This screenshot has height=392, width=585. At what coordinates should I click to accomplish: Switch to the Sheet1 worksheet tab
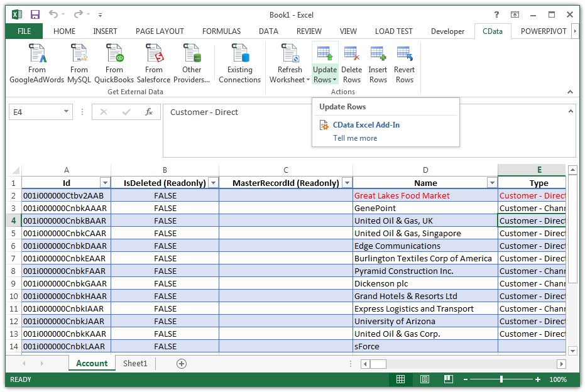(x=135, y=363)
